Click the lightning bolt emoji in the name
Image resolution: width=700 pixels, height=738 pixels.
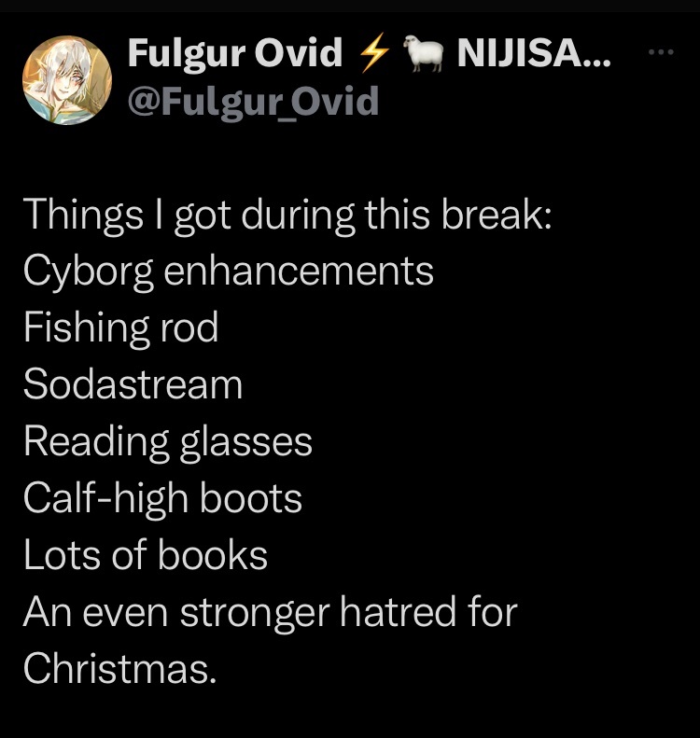(x=374, y=52)
